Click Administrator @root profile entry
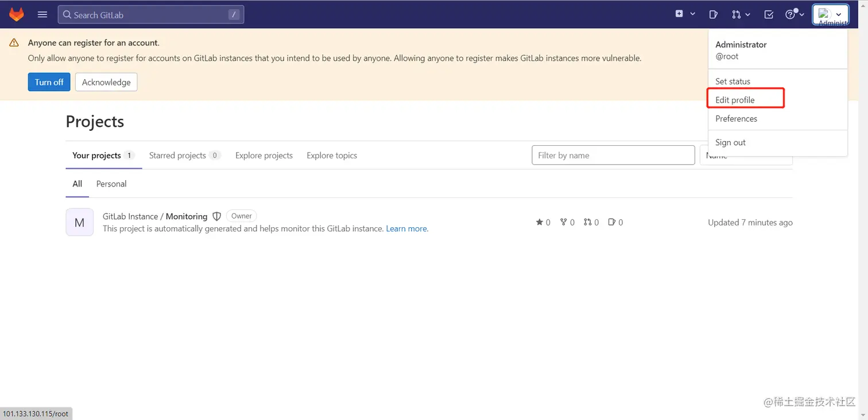This screenshot has height=420, width=868. pyautogui.click(x=777, y=50)
